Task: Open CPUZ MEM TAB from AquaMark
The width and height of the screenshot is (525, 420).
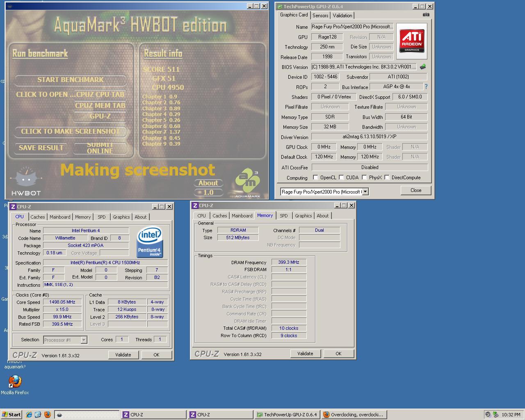Action: 100,105
